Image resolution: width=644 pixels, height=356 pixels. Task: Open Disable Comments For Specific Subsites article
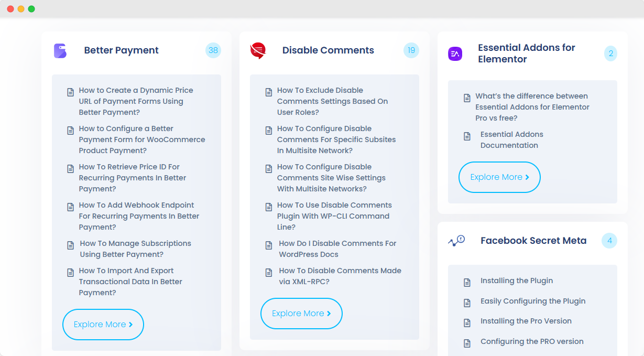(336, 139)
